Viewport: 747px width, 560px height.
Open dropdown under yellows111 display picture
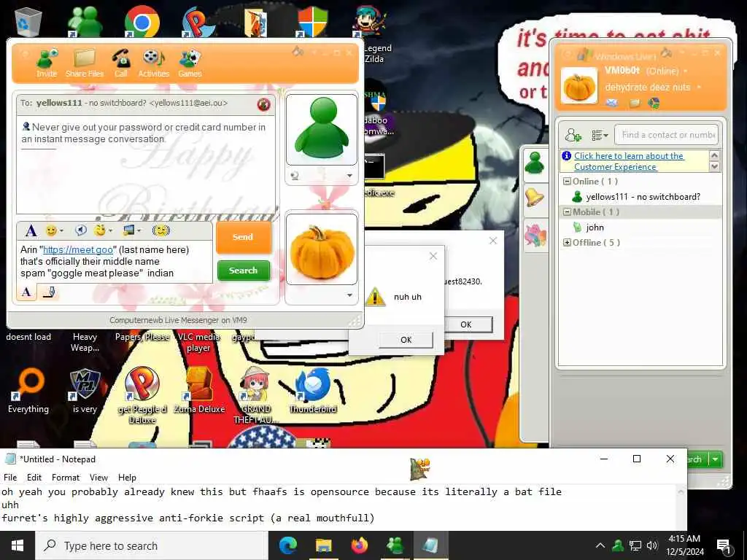(x=349, y=176)
